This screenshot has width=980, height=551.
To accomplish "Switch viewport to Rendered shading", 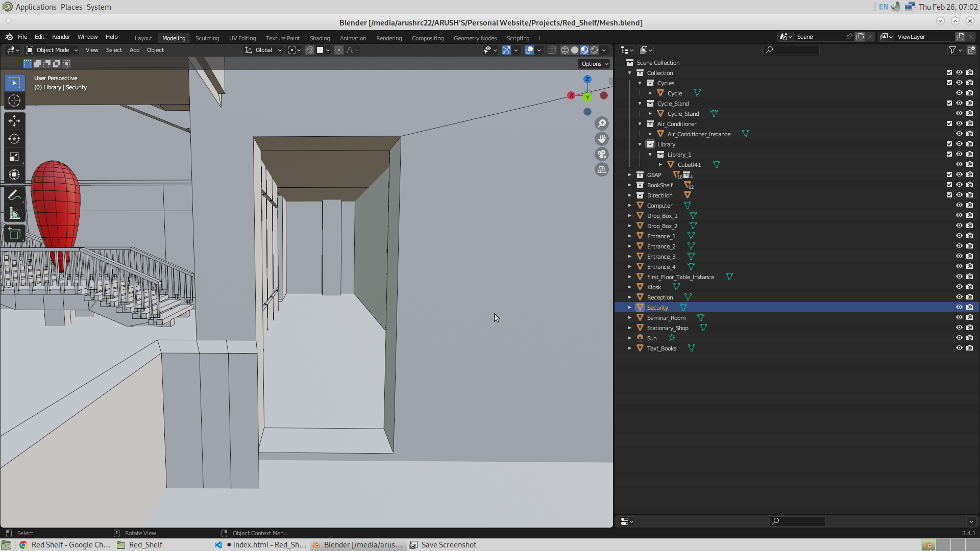I will [594, 50].
